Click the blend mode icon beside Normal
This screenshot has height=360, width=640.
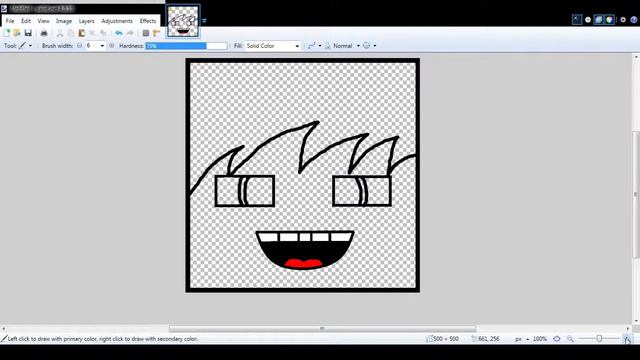click(327, 46)
